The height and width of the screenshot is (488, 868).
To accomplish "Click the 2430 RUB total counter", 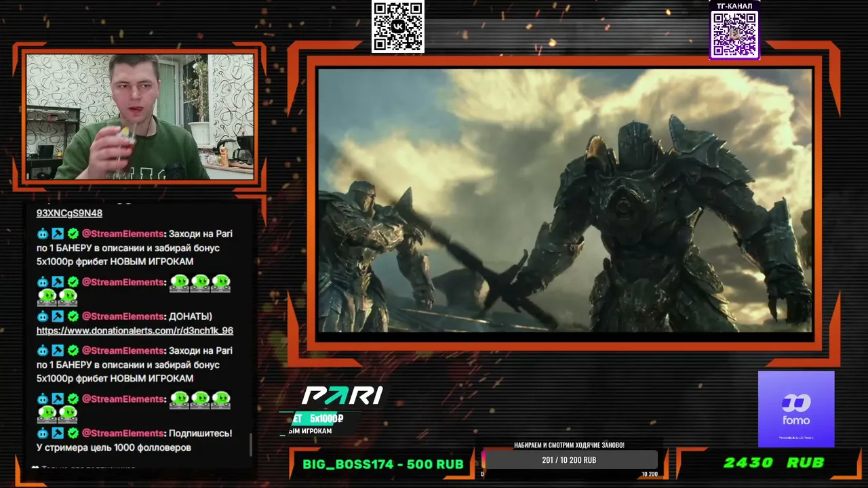I will (774, 463).
